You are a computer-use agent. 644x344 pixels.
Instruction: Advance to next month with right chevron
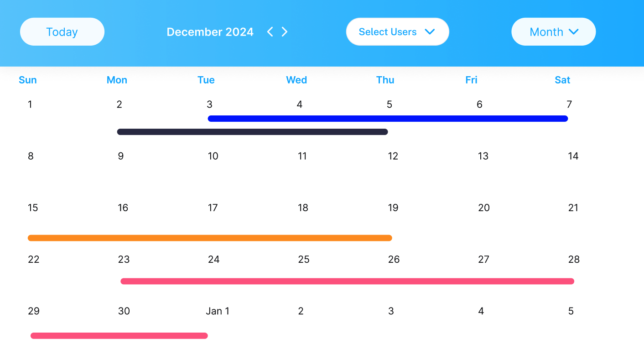(285, 31)
